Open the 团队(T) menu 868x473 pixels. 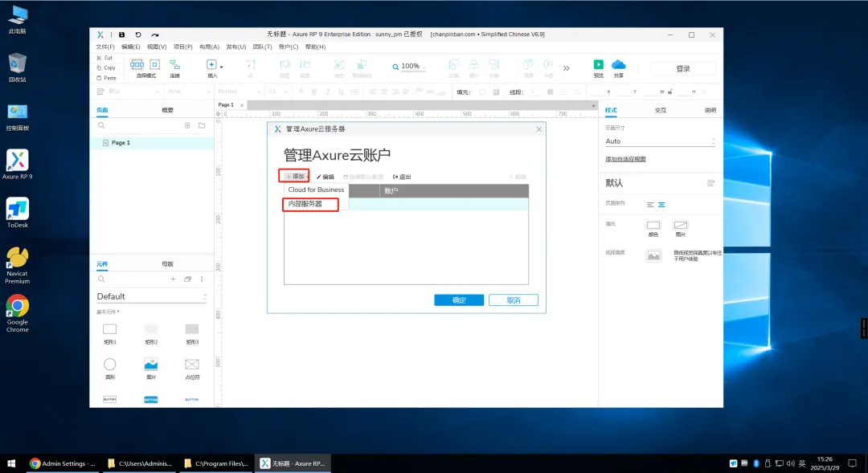[262, 47]
